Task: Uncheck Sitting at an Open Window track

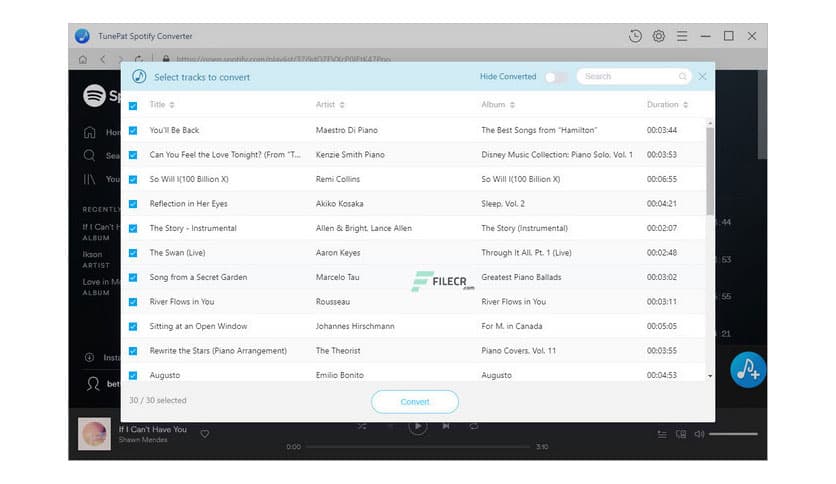Action: (x=133, y=327)
